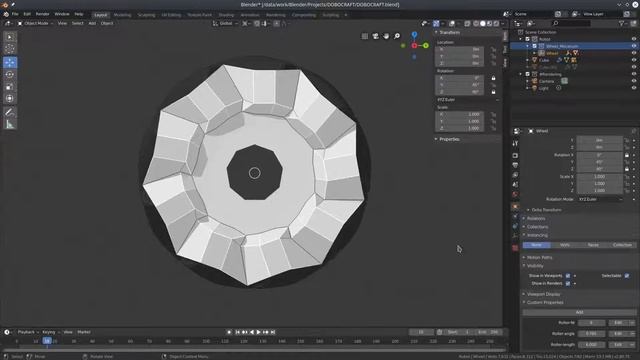Expand the Delta Transform panel
Screen dimensions: 640x360
(x=546, y=210)
